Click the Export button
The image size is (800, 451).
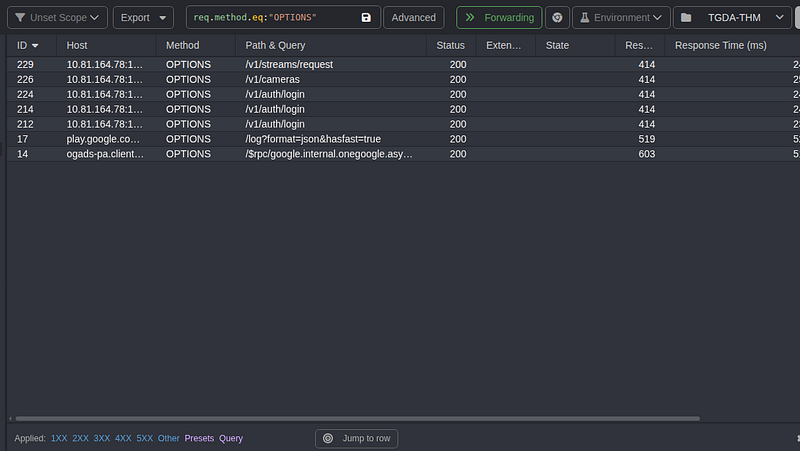(143, 17)
